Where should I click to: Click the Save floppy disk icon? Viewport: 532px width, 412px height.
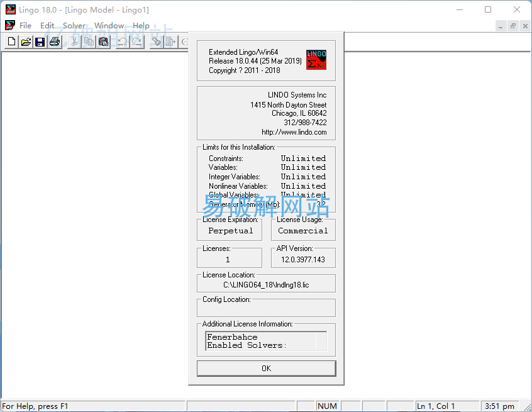click(x=40, y=42)
